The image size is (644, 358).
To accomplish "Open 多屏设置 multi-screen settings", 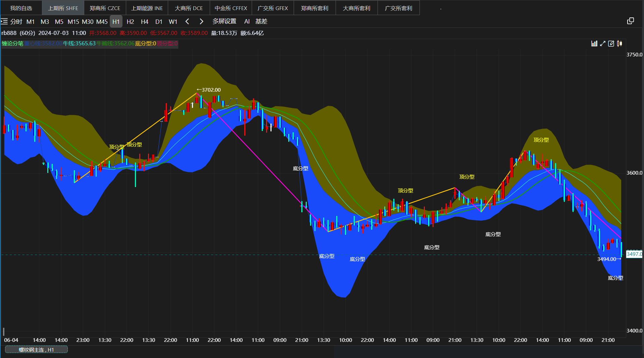I will pyautogui.click(x=225, y=21).
